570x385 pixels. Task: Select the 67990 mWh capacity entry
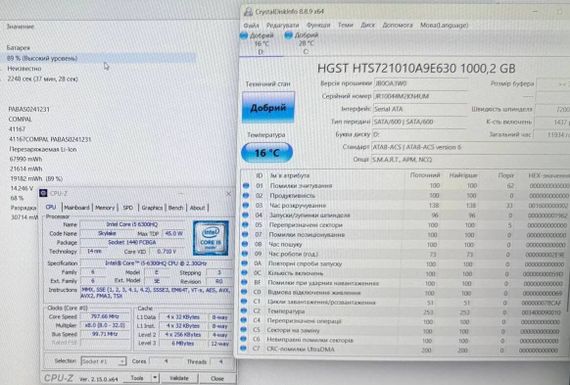tap(26, 159)
